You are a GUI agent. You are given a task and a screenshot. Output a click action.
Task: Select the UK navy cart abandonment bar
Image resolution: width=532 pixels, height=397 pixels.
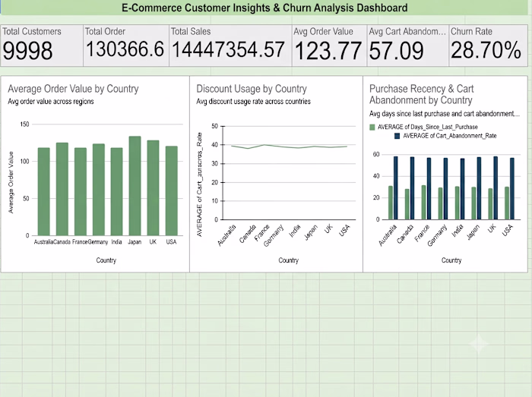coord(496,188)
